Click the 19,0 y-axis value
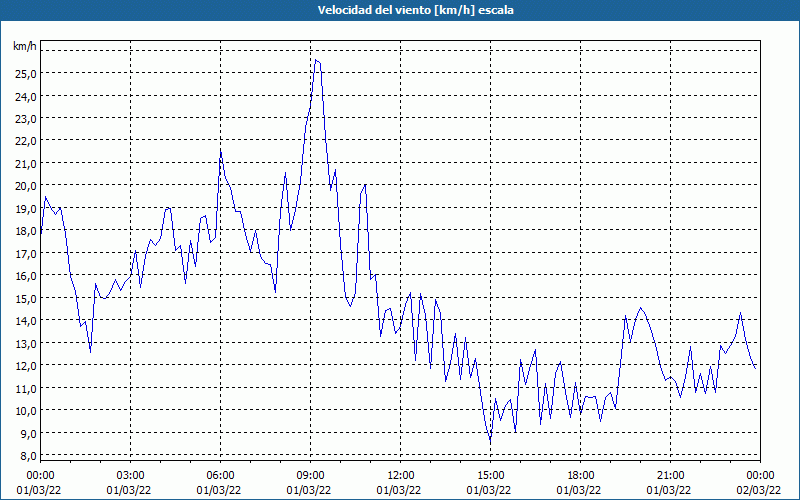Image resolution: width=800 pixels, height=500 pixels. click(x=26, y=208)
